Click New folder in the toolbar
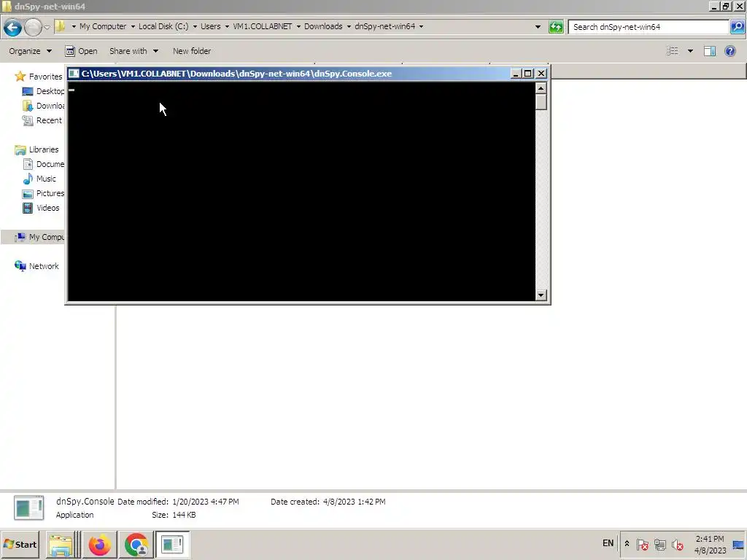 192,51
